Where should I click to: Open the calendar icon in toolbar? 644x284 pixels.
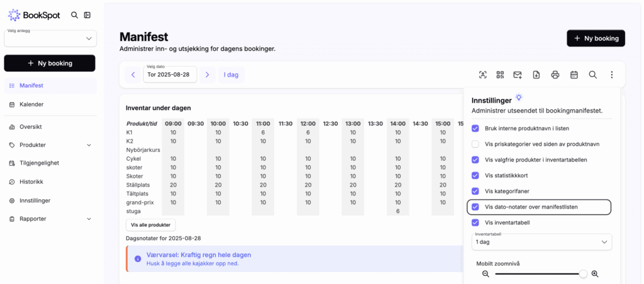pyautogui.click(x=574, y=75)
